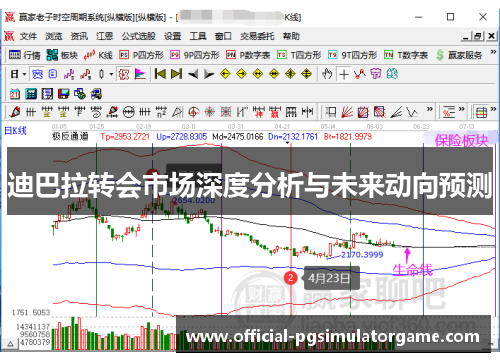
Task: Open the 窗口 menu
Action: (223, 36)
